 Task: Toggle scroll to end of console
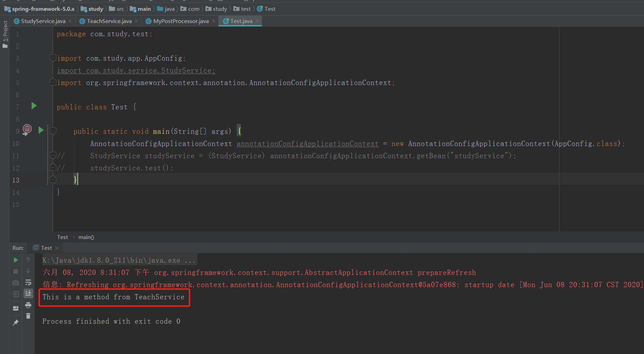(28, 293)
